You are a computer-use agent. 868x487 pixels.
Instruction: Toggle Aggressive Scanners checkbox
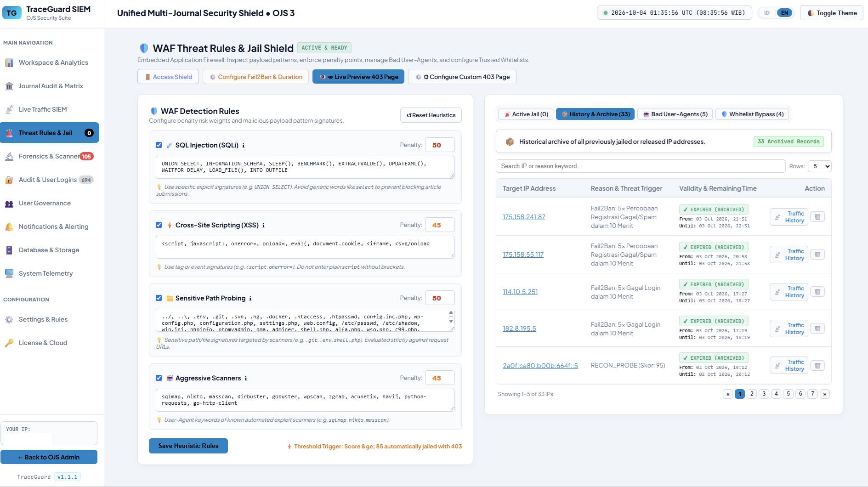tap(159, 378)
